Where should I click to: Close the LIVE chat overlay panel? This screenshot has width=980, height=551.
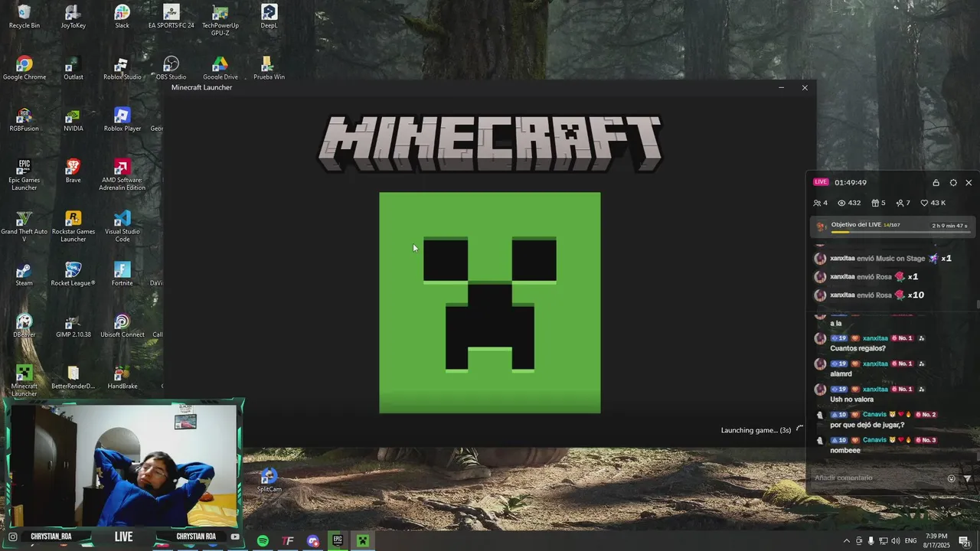(x=969, y=183)
